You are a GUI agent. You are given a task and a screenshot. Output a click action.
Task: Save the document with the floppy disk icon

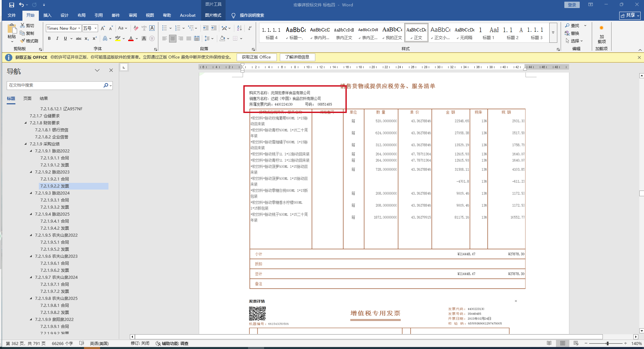point(11,5)
